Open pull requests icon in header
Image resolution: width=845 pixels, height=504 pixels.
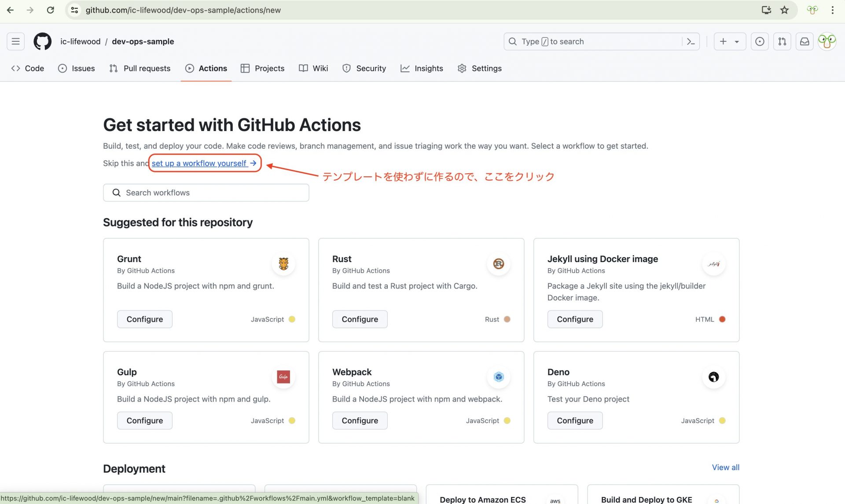tap(782, 41)
